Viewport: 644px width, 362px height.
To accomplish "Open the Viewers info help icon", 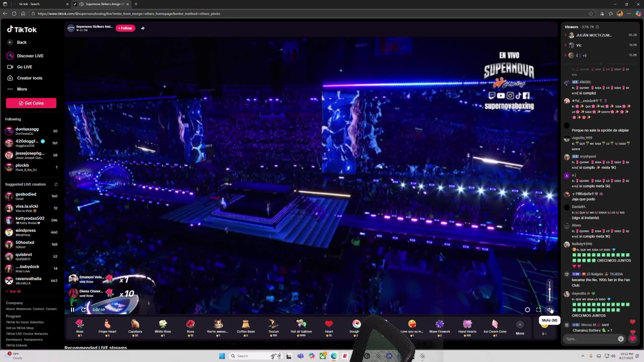I will tap(597, 27).
